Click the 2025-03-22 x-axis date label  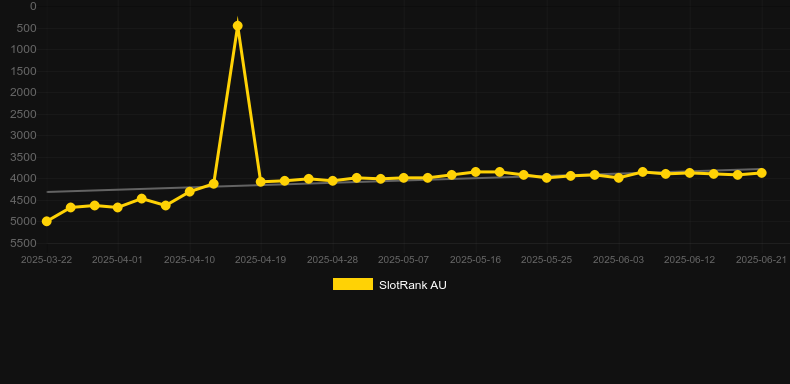click(x=46, y=260)
